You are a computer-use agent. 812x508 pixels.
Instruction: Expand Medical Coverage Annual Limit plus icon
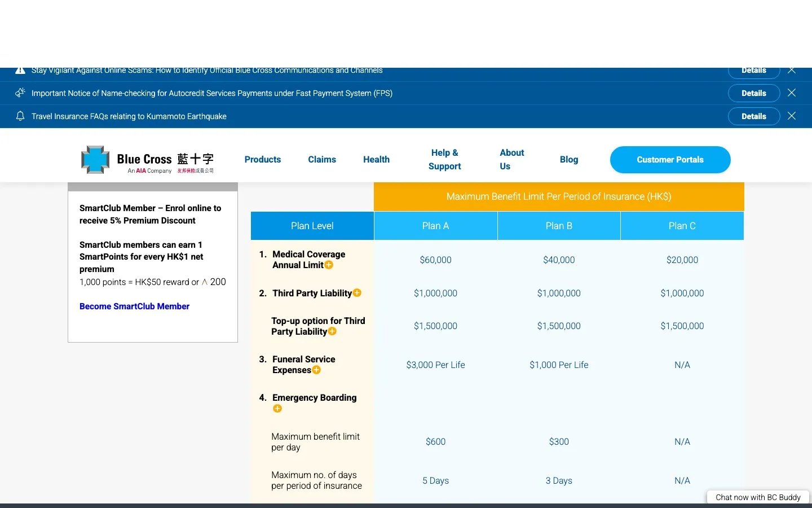pos(329,265)
